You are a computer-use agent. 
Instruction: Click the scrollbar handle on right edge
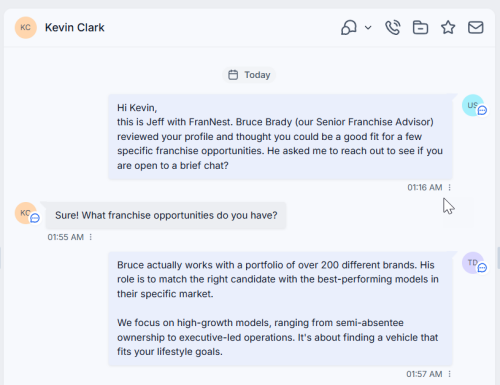pos(498,257)
